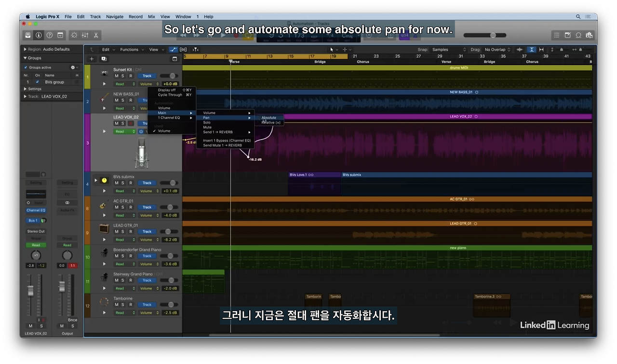The height and width of the screenshot is (364, 617).
Task: Click the Tamborine track icon
Action: [104, 302]
